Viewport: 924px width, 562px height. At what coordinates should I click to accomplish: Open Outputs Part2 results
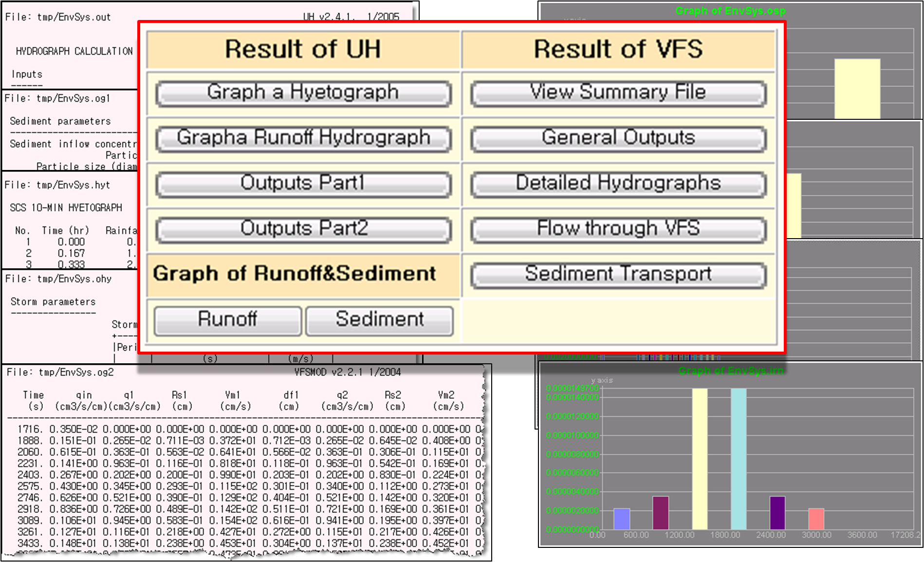point(303,229)
